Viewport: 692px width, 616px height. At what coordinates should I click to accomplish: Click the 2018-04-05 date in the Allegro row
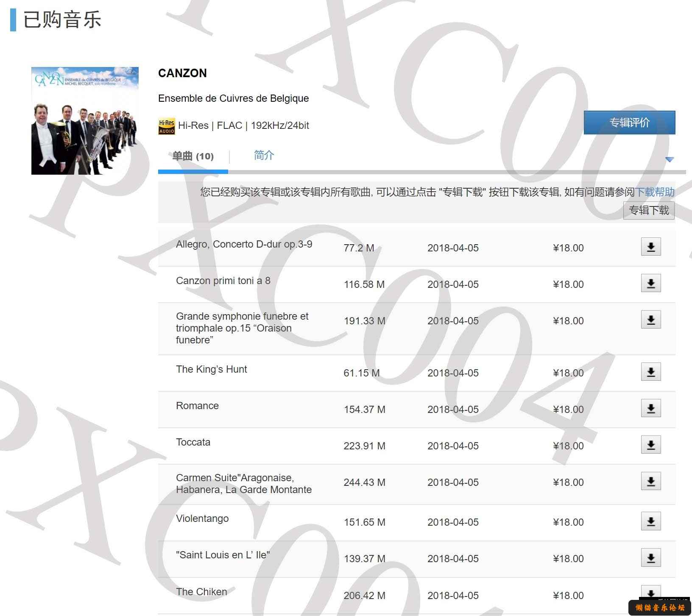(x=453, y=248)
